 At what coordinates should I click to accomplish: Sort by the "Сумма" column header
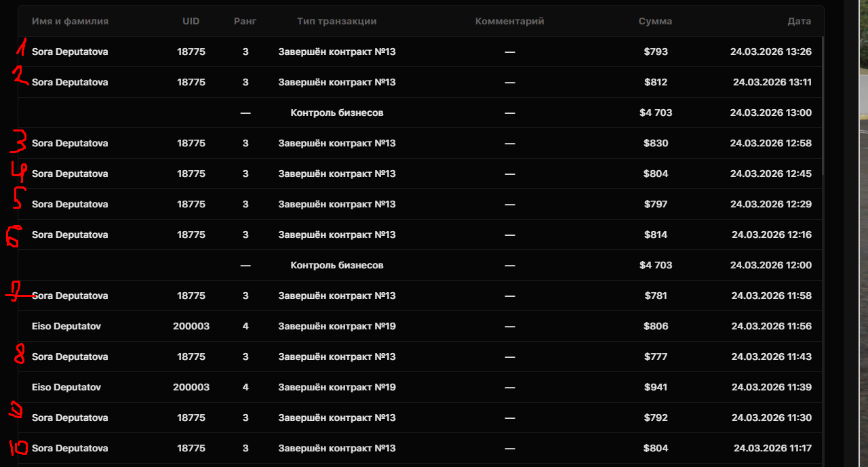click(x=656, y=21)
